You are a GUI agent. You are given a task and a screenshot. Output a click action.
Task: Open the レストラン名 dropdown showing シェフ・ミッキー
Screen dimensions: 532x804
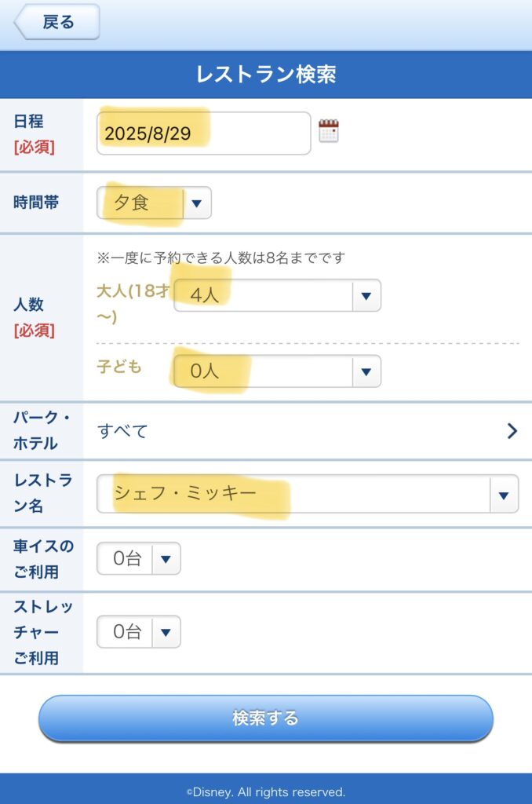pyautogui.click(x=293, y=494)
